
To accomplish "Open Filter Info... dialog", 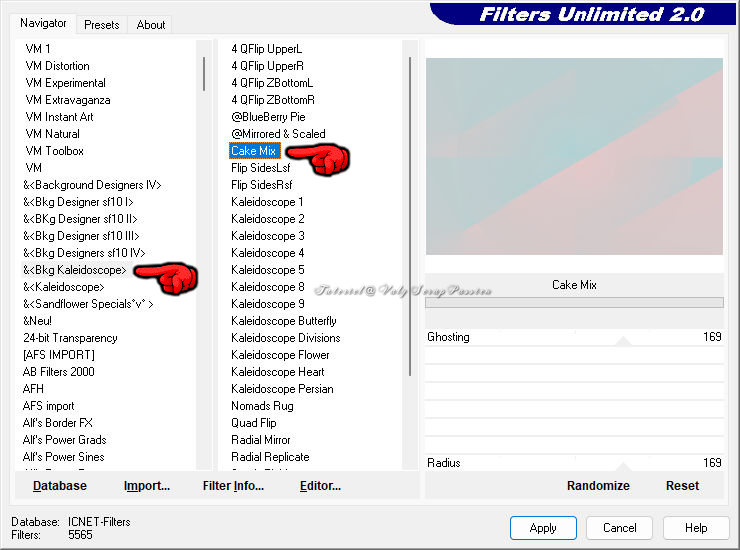I will point(233,486).
